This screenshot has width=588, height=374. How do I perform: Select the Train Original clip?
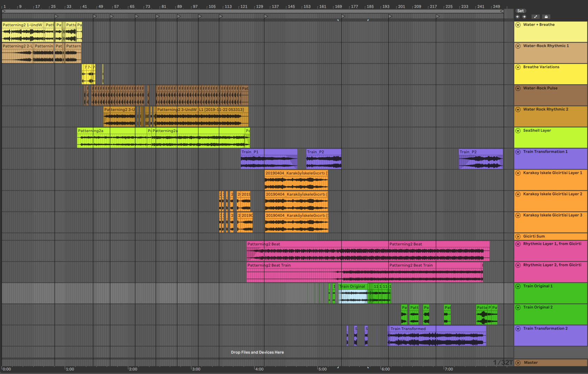352,287
